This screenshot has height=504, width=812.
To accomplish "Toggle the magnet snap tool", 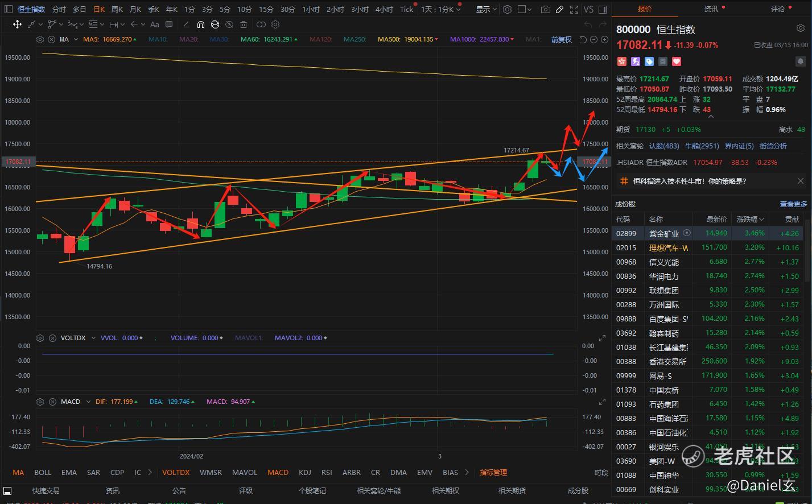I will pos(201,24).
